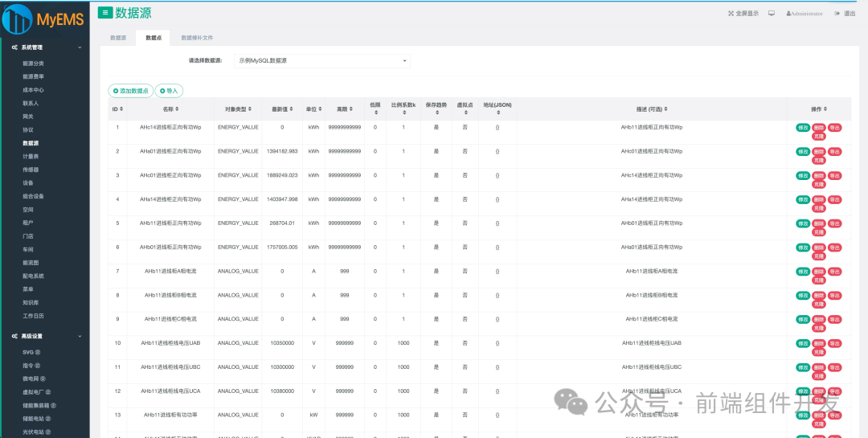Click 修改 for row ID 7
The height and width of the screenshot is (438, 868).
coord(803,272)
